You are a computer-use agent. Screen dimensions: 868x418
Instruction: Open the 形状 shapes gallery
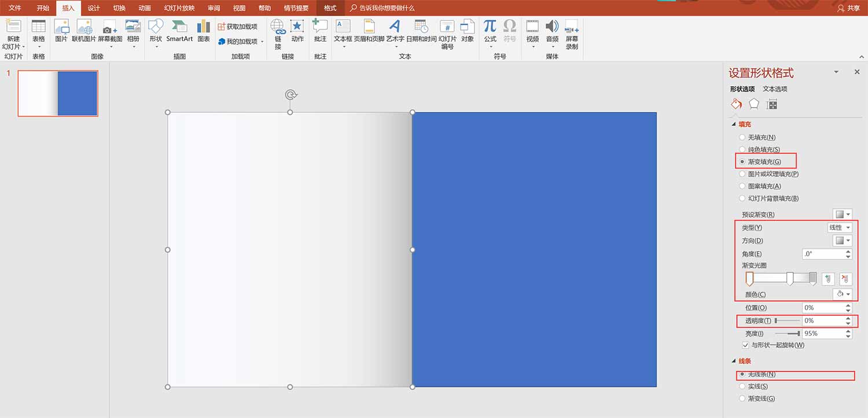(x=156, y=26)
